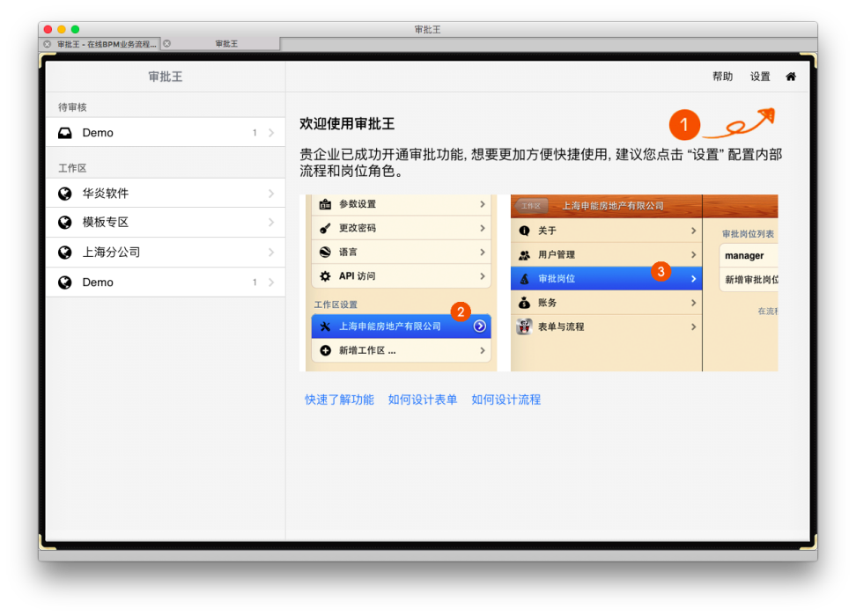Select the 华炎软件 workspace name

click(106, 193)
